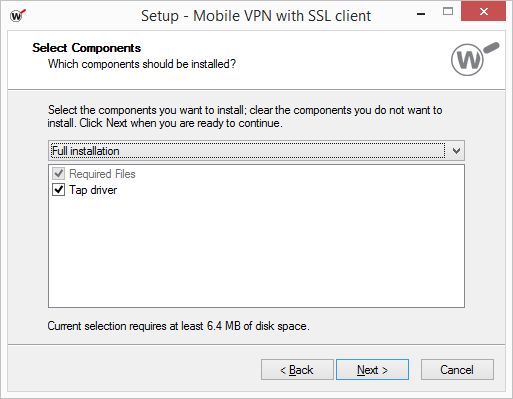Expand installation type dropdown arrow

point(456,151)
